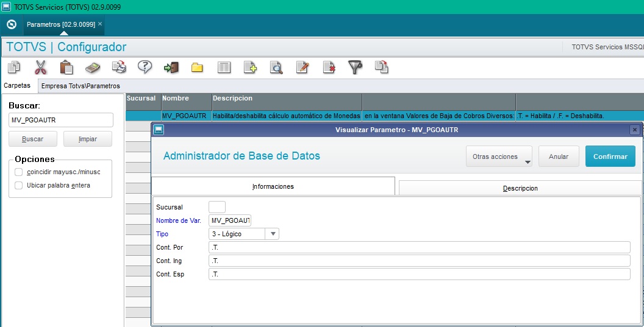Image resolution: width=644 pixels, height=327 pixels.
Task: Open the Tipo dropdown arrow
Action: pyautogui.click(x=273, y=234)
